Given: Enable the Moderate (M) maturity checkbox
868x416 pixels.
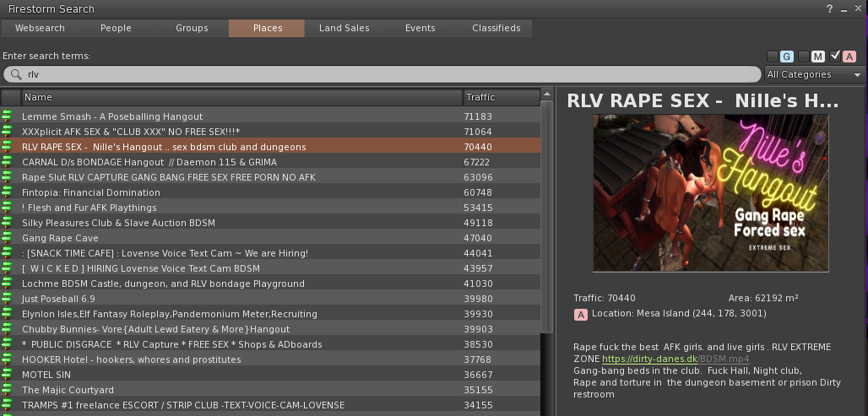Looking at the screenshot, I should coord(804,57).
